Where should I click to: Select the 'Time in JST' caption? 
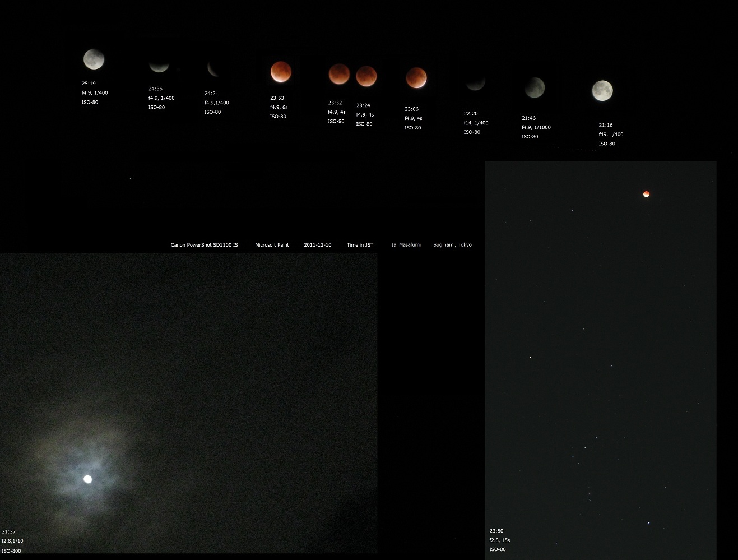click(x=360, y=245)
